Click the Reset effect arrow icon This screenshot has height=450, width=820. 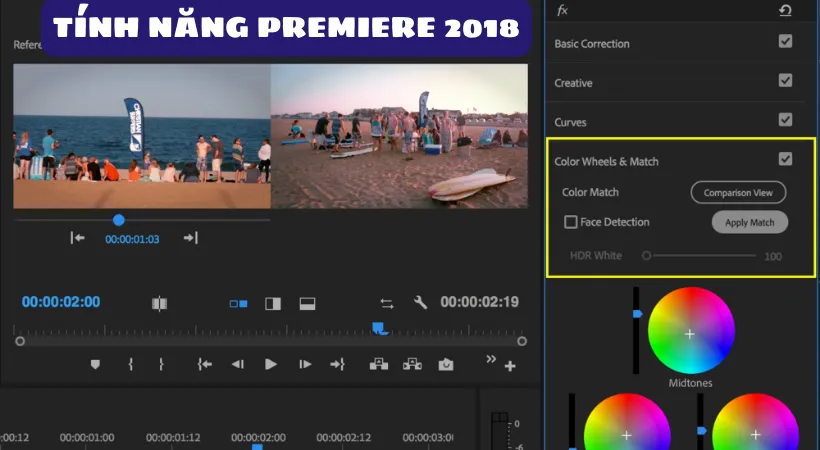coord(785,10)
